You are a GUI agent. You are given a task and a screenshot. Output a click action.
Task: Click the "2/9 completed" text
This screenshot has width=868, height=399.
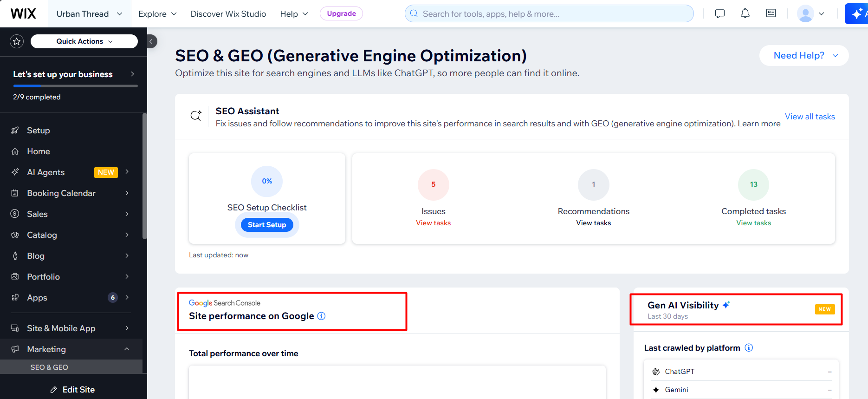37,97
